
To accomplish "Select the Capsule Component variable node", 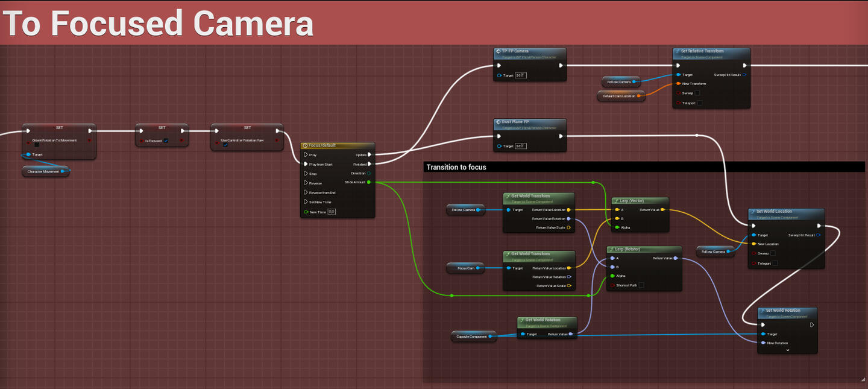I will (473, 337).
